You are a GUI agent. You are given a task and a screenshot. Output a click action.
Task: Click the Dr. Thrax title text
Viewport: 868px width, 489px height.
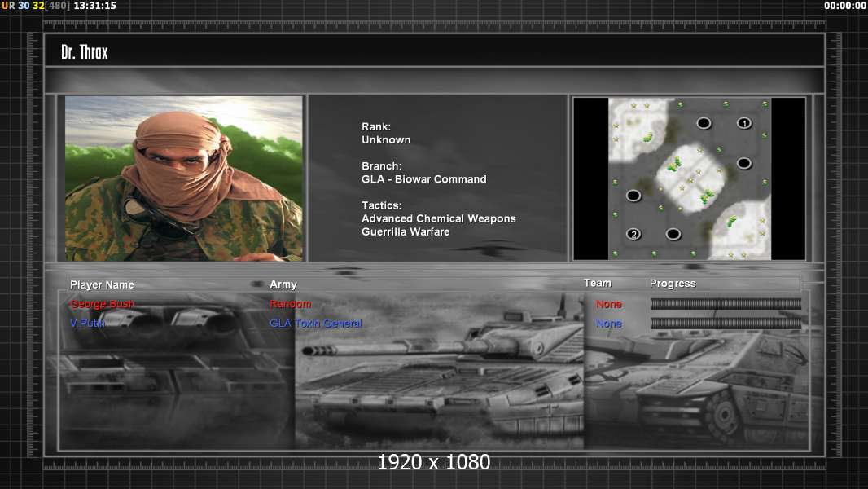(x=85, y=52)
